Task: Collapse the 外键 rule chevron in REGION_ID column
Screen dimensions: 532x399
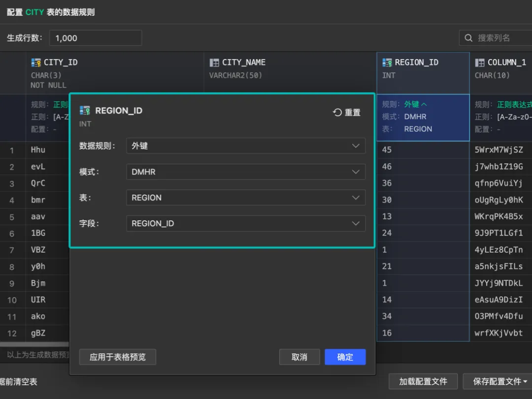Action: (x=424, y=104)
